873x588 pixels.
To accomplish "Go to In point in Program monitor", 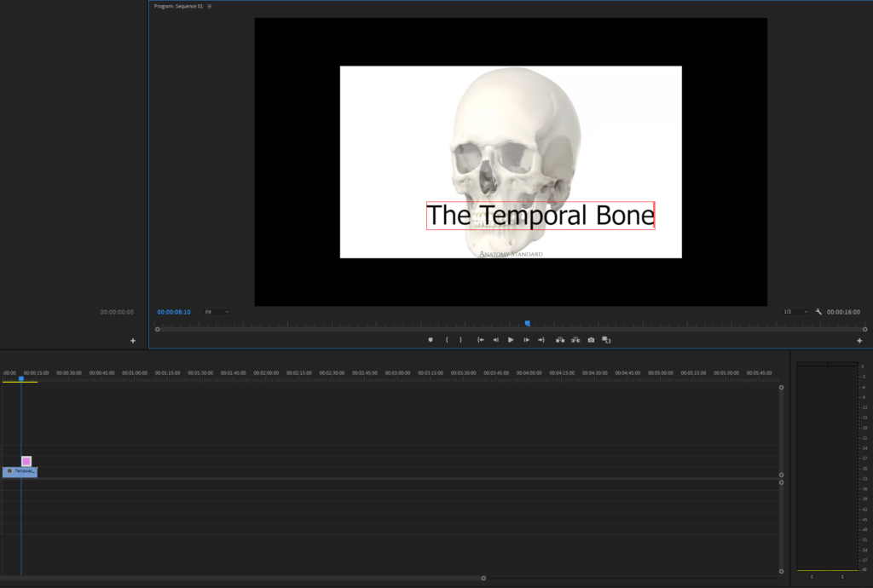I will pyautogui.click(x=481, y=340).
